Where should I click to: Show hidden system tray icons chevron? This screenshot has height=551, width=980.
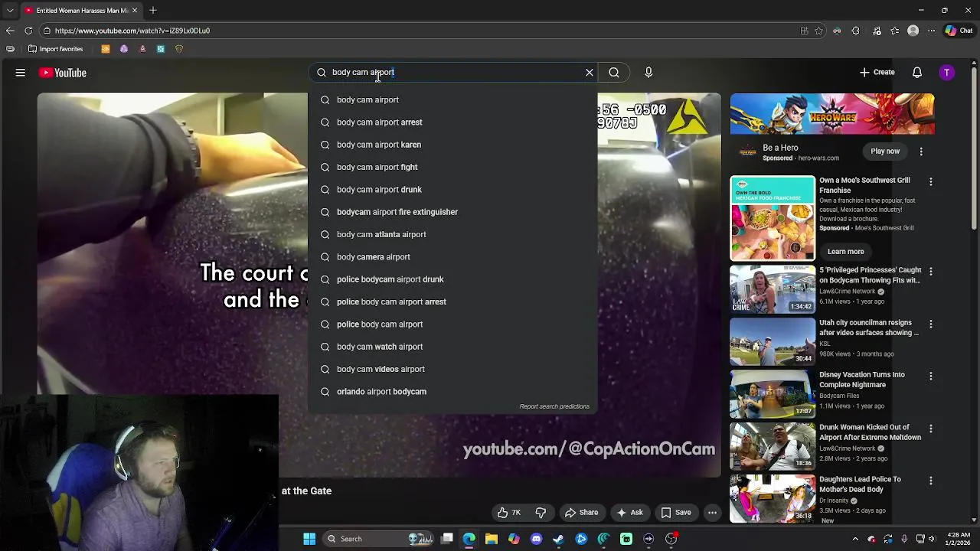855,539
